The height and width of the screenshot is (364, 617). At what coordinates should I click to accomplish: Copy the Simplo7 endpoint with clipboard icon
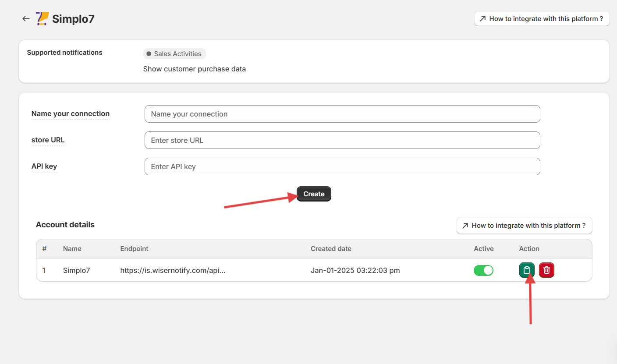pos(527,270)
